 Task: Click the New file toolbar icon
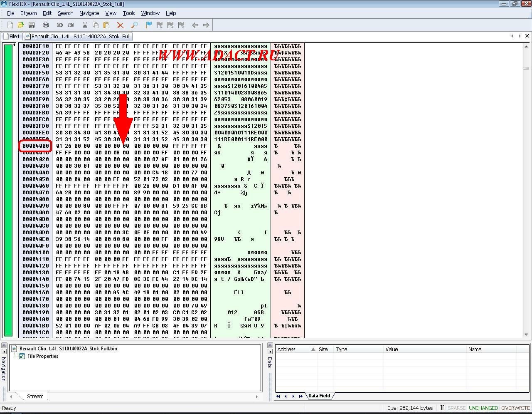pyautogui.click(x=10, y=25)
